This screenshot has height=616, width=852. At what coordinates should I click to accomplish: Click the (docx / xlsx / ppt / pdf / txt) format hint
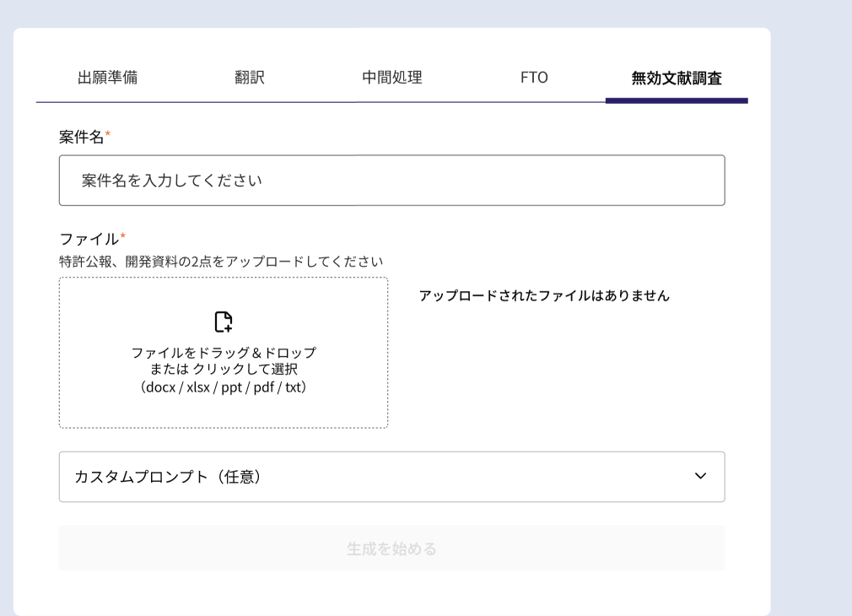point(224,387)
